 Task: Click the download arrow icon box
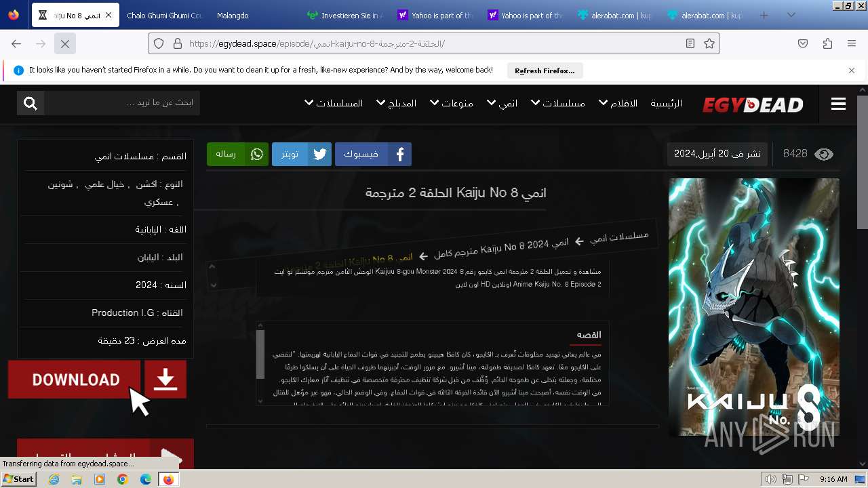pos(165,380)
